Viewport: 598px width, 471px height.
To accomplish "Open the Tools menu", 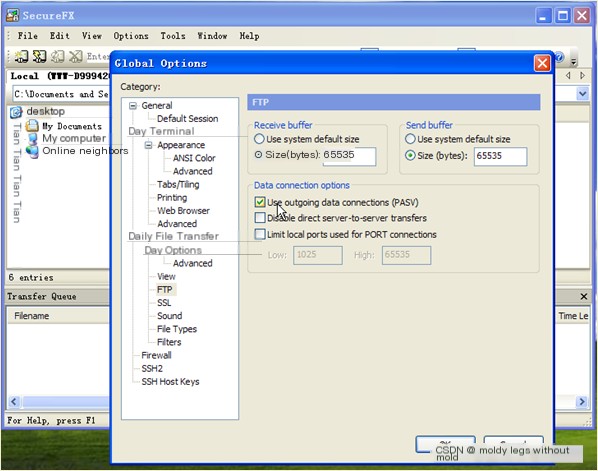I will click(173, 36).
